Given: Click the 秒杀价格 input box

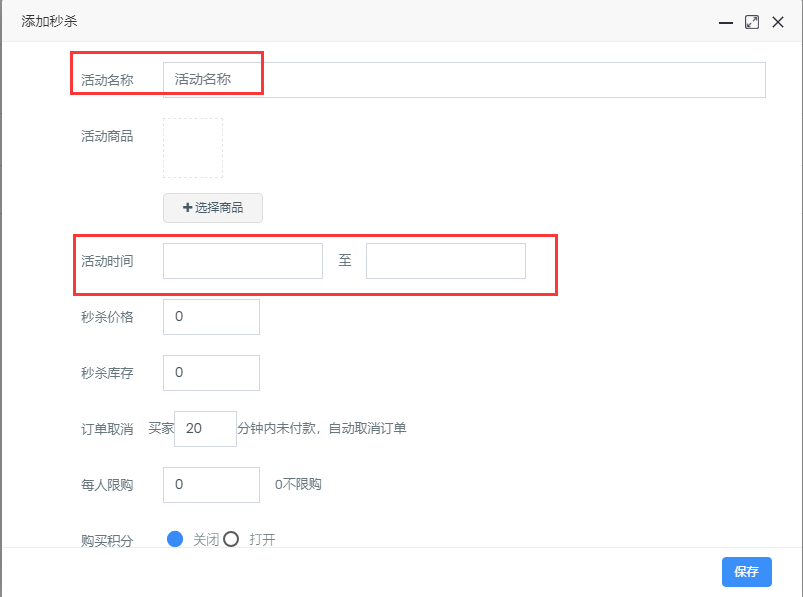Looking at the screenshot, I should (x=212, y=317).
